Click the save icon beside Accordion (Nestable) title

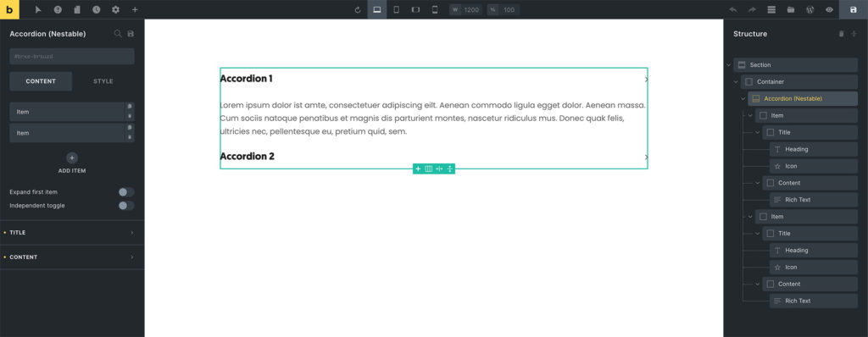click(131, 34)
